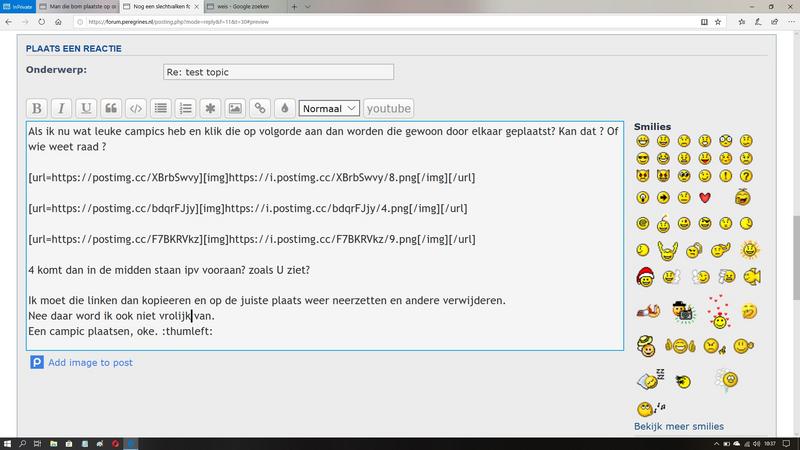Open Windows search from the taskbar

[x=22, y=444]
